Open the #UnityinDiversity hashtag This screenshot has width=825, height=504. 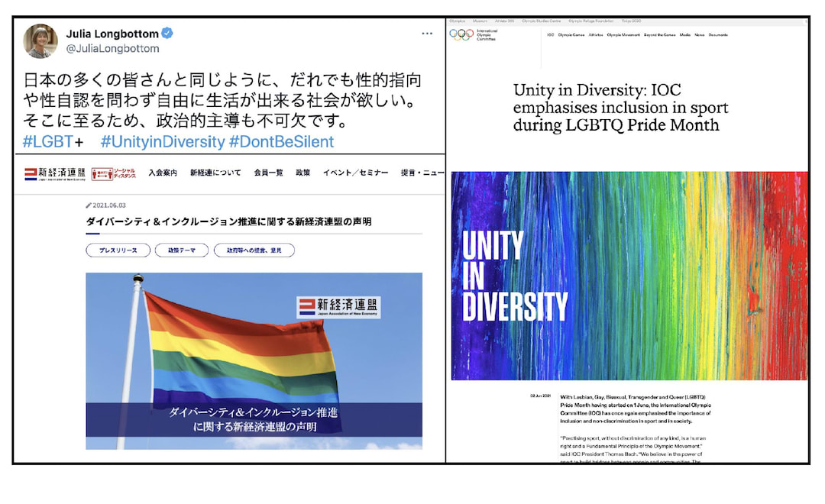click(163, 141)
